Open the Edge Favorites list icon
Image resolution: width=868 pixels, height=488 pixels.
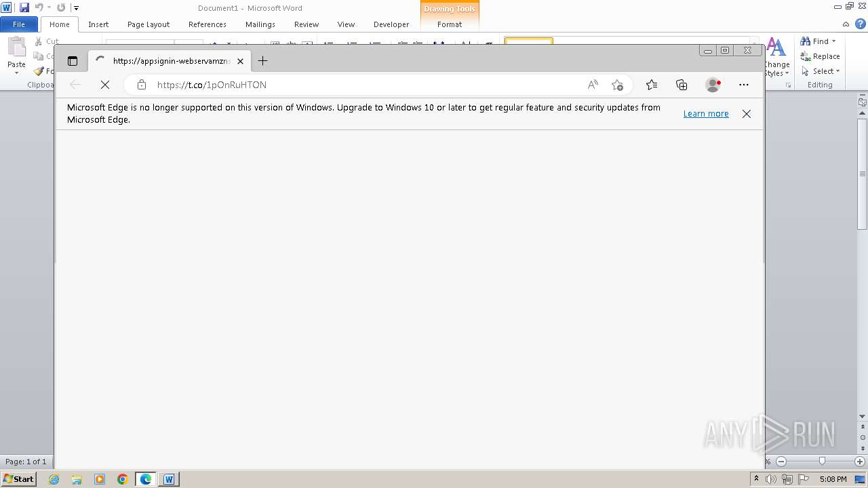tap(652, 85)
